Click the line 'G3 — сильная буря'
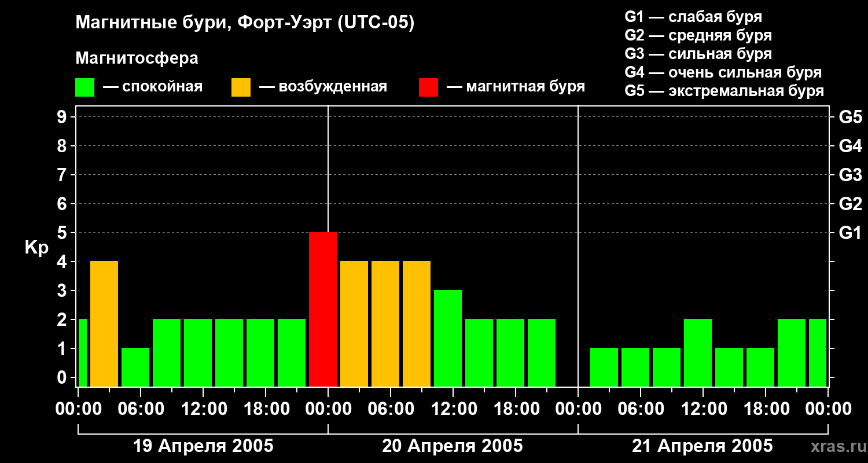 click(x=698, y=54)
